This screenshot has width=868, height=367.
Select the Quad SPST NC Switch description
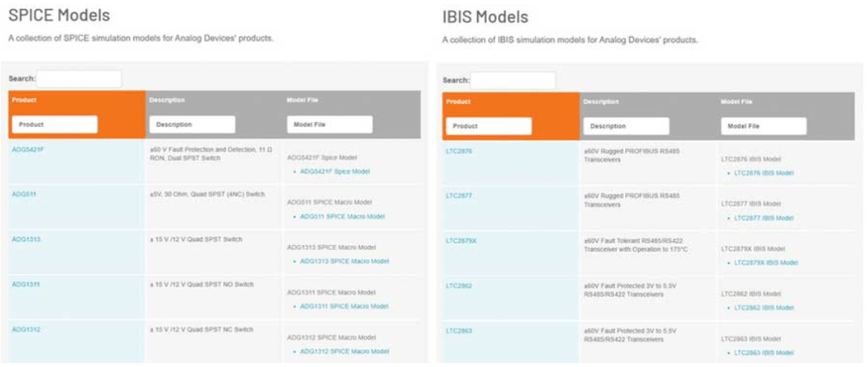point(202,329)
